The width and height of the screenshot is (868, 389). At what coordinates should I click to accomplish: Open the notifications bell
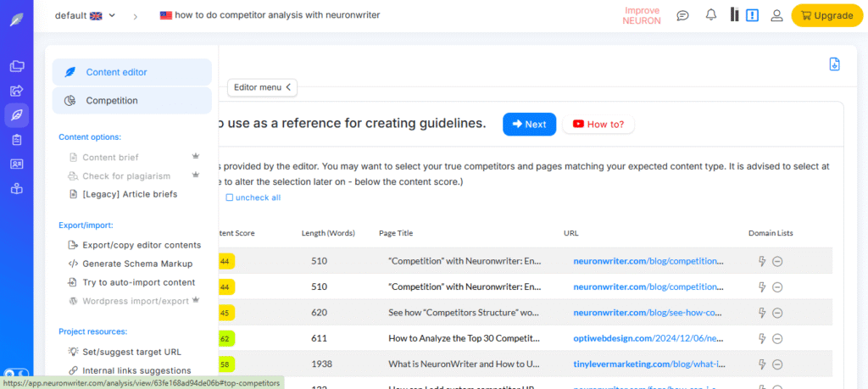coord(711,15)
